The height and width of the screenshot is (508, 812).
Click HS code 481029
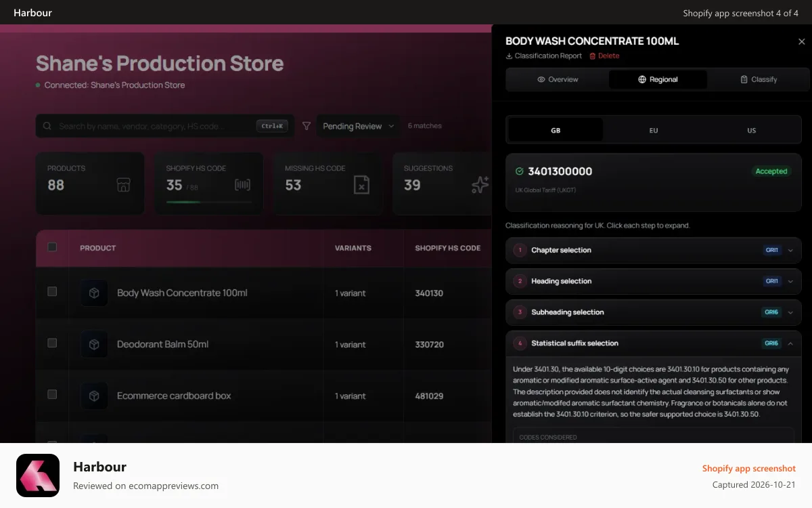(x=429, y=396)
